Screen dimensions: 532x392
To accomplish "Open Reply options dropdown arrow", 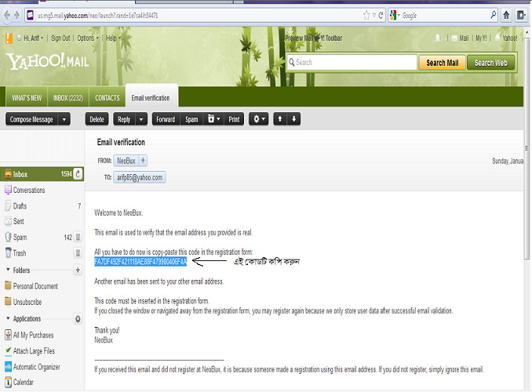I will (x=141, y=119).
